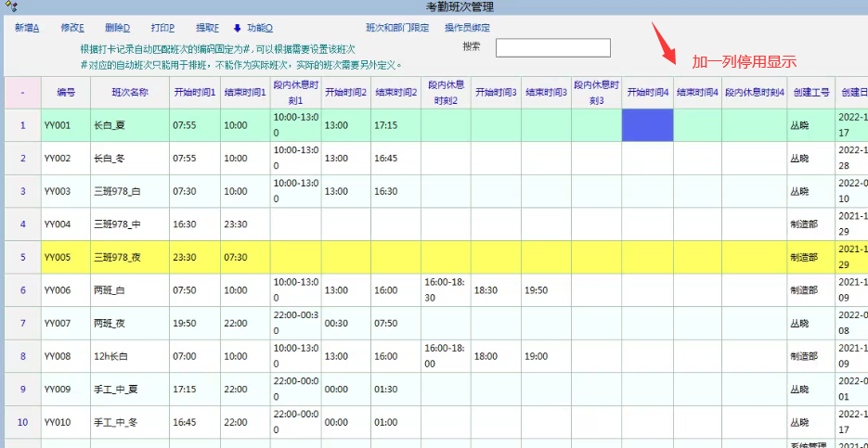This screenshot has height=448, width=868.
Task: Click the 班次名称 column header
Action: point(130,93)
